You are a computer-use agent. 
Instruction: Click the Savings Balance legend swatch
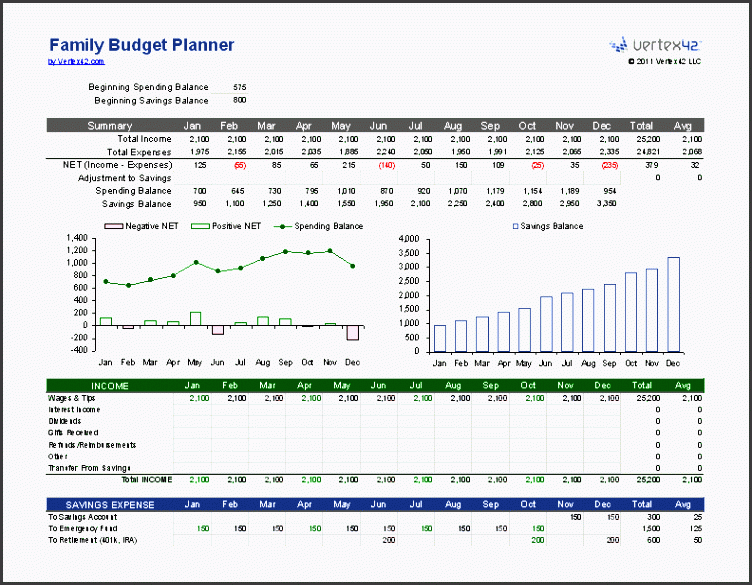click(516, 226)
